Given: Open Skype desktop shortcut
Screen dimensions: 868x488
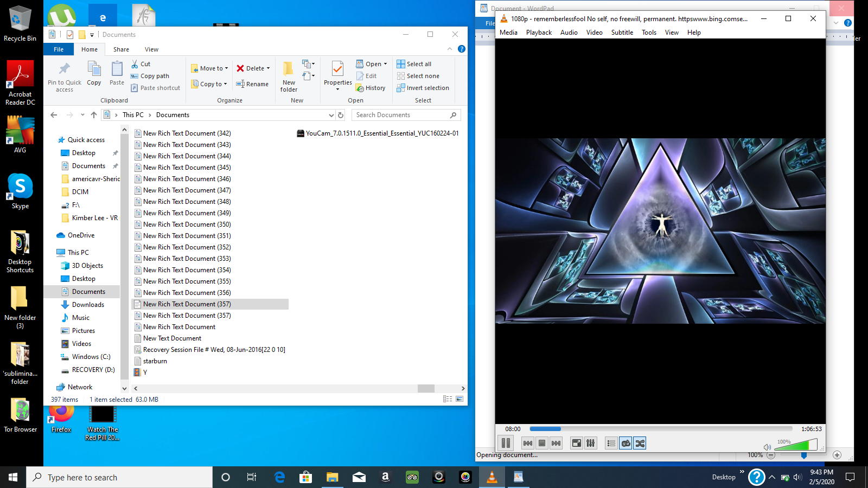Looking at the screenshot, I should click(x=20, y=191).
